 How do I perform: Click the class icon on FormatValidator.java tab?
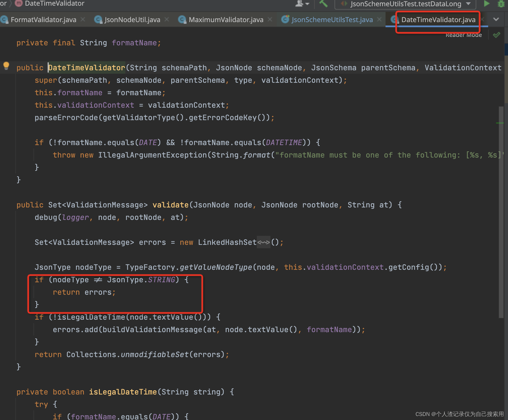click(x=5, y=19)
